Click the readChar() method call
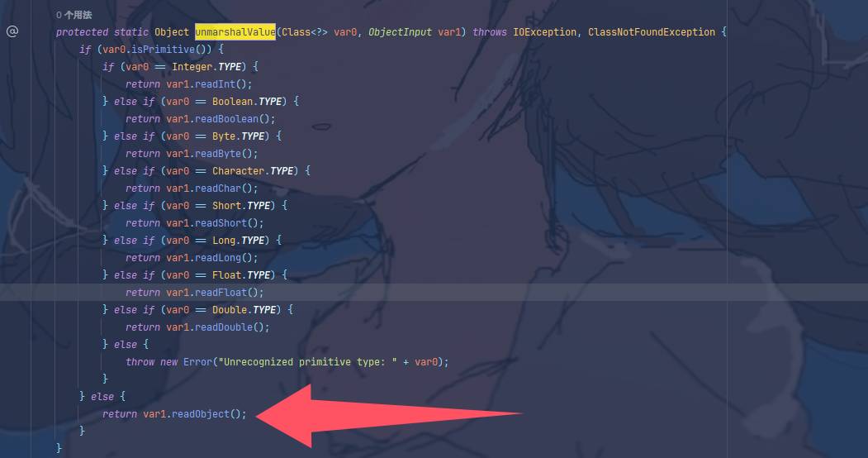 226,188
